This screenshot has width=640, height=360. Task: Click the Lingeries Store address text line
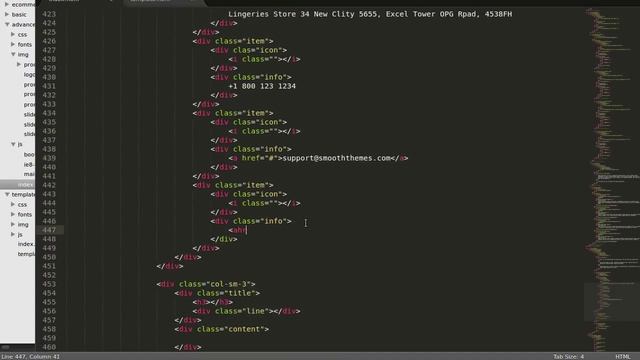pos(370,14)
